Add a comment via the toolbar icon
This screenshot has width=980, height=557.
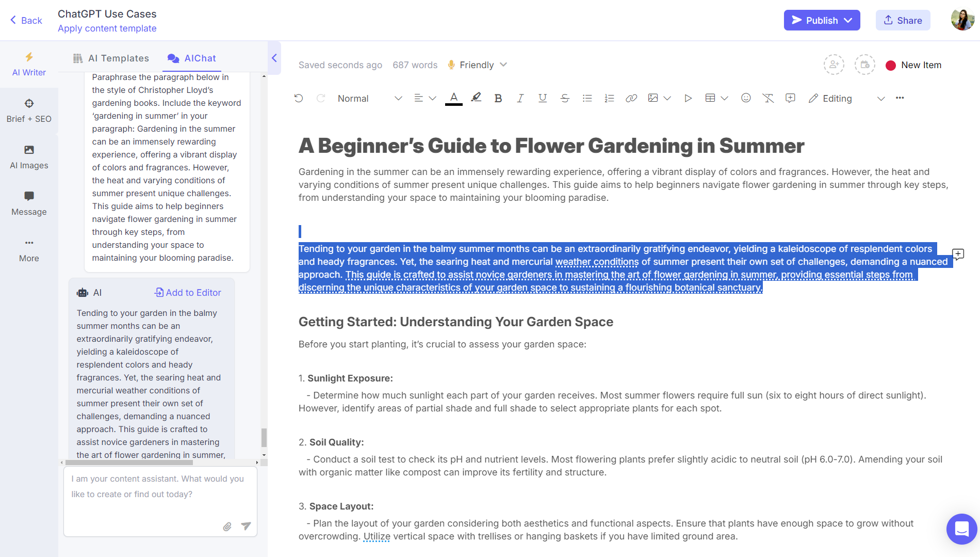coord(790,98)
